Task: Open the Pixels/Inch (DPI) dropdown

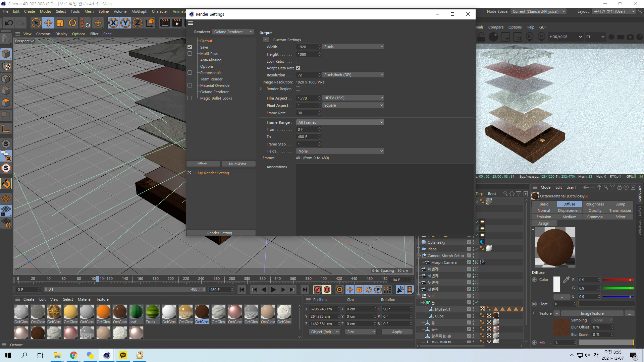Action: point(353,75)
